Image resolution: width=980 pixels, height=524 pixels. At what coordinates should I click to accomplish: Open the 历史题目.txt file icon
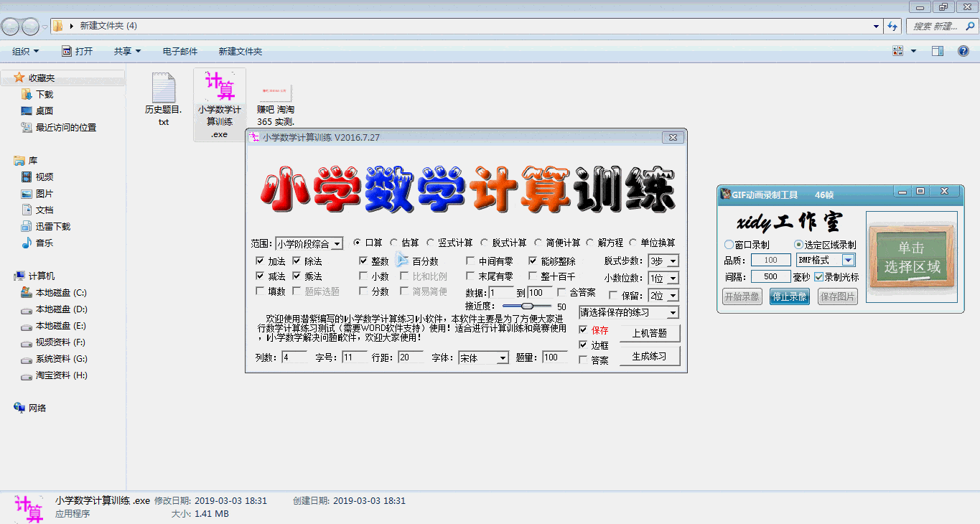click(164, 88)
